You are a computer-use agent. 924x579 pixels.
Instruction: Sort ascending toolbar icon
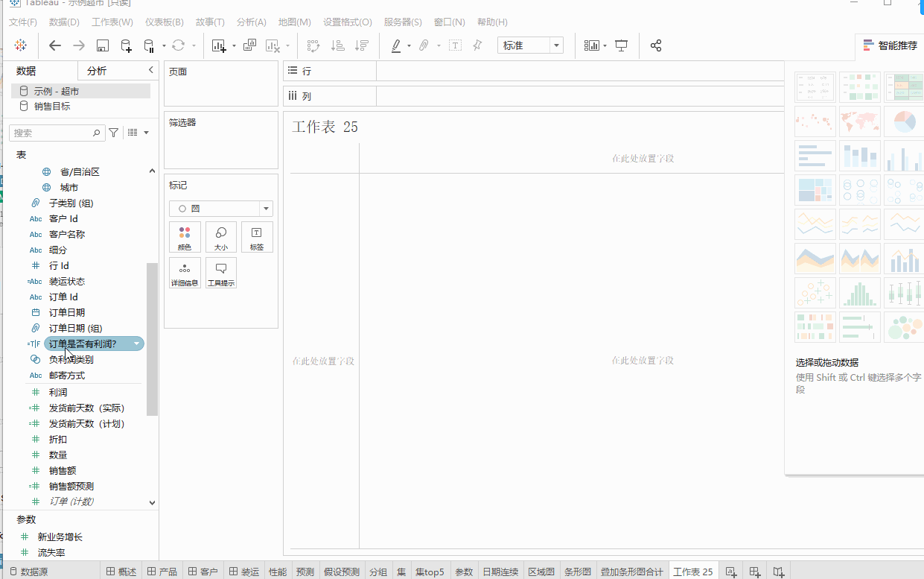(x=337, y=45)
